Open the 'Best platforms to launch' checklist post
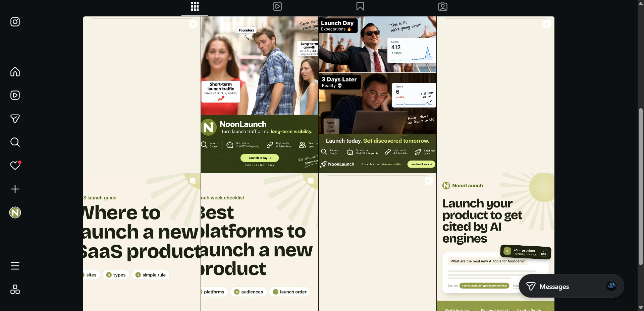 pyautogui.click(x=260, y=242)
